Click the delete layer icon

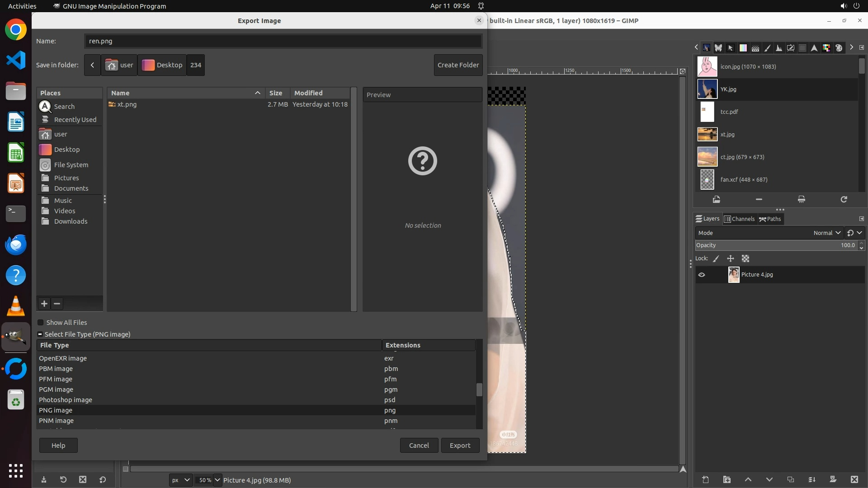(x=854, y=479)
